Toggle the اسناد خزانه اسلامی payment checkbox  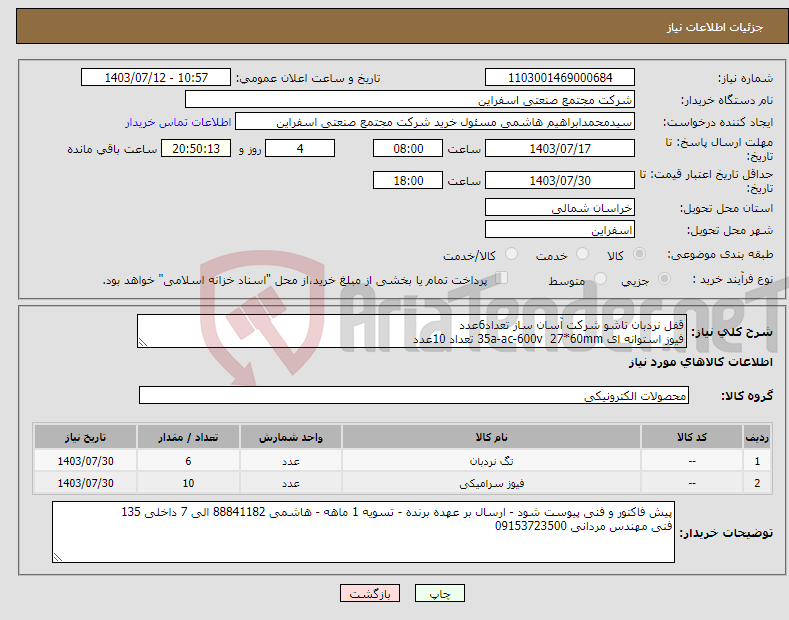(502, 278)
